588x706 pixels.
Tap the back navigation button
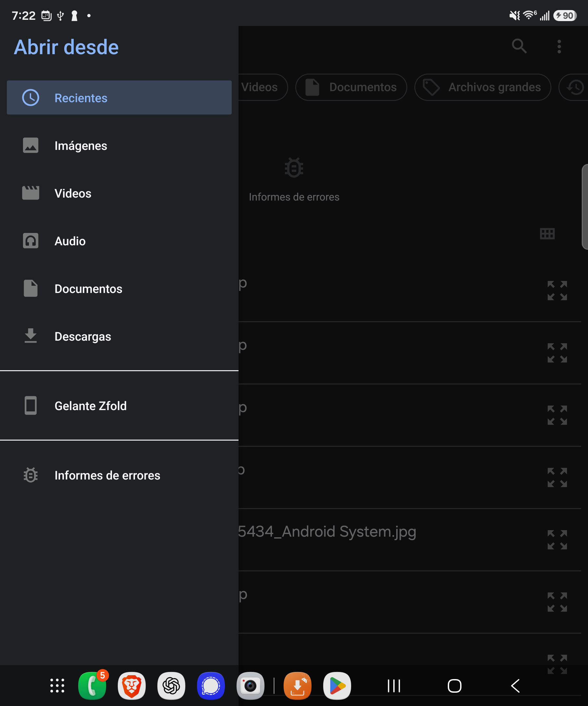coord(515,686)
